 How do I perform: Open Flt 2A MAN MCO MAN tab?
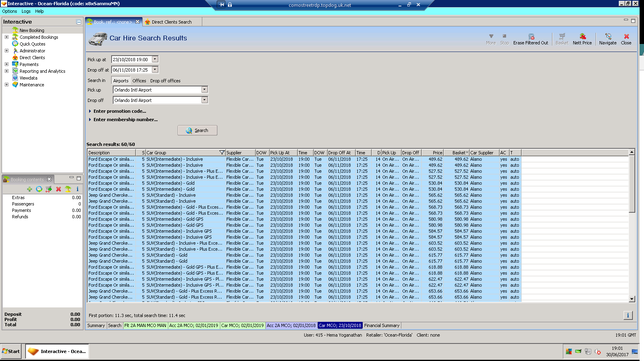tap(145, 325)
